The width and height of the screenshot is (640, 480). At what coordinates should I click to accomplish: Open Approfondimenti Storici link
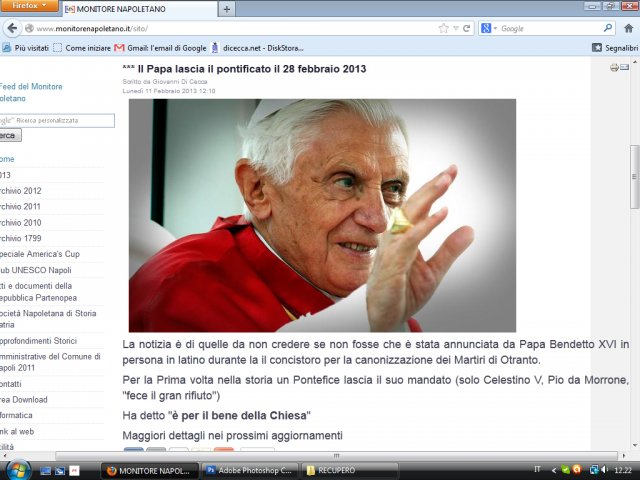pyautogui.click(x=38, y=341)
